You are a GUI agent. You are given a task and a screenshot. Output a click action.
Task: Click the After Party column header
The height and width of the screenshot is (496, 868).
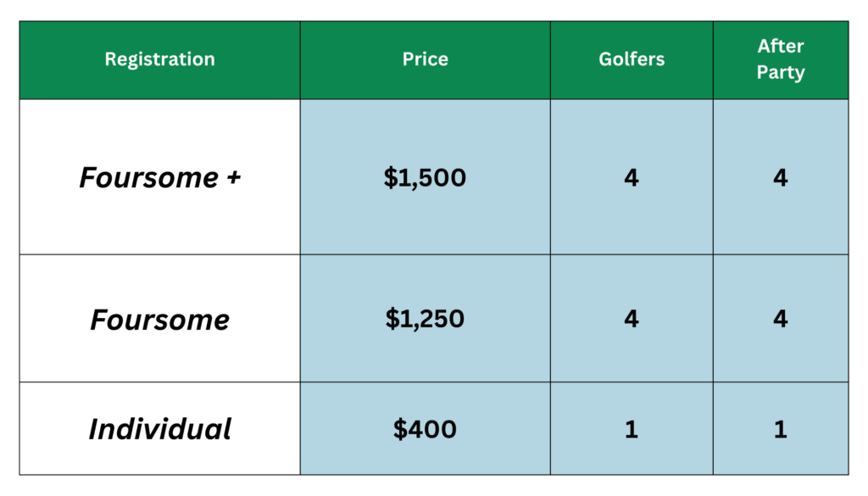[781, 60]
